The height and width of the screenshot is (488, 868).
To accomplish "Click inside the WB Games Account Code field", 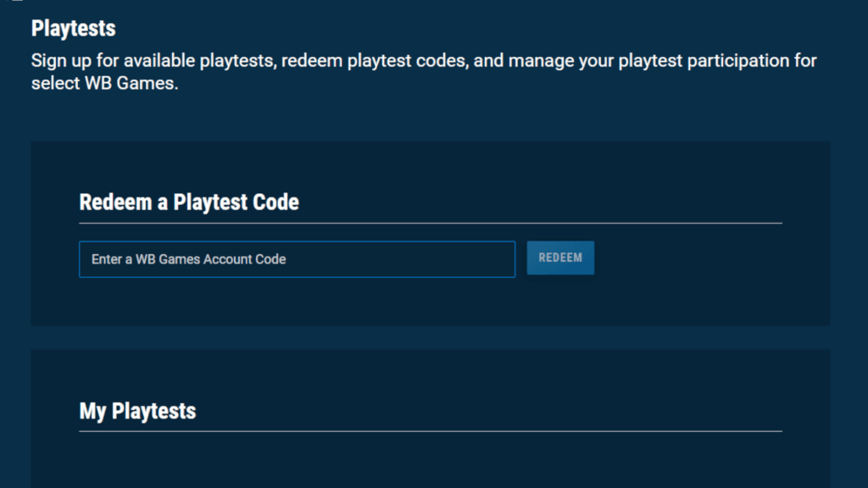I will click(x=297, y=259).
